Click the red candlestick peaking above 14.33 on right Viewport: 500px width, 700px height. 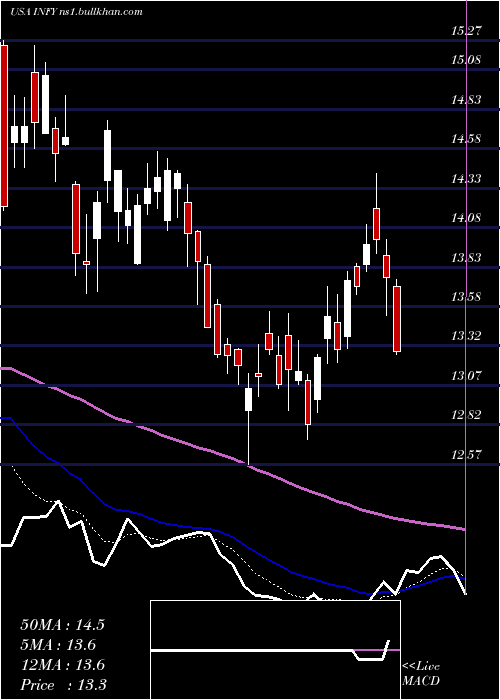(x=376, y=223)
